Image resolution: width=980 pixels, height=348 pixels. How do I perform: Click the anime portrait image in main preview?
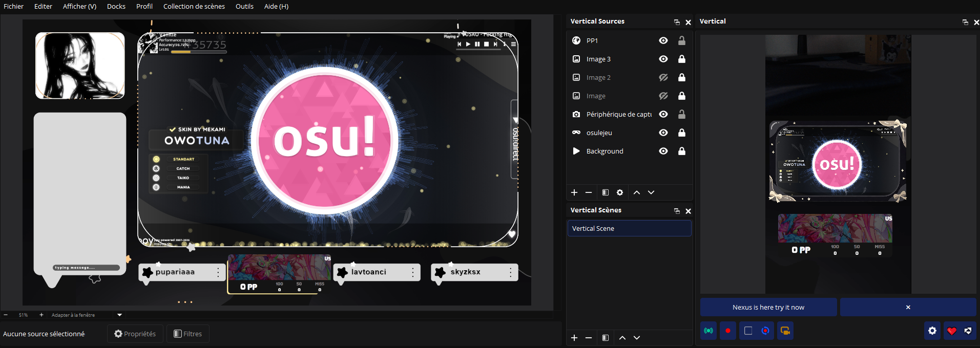(x=80, y=66)
